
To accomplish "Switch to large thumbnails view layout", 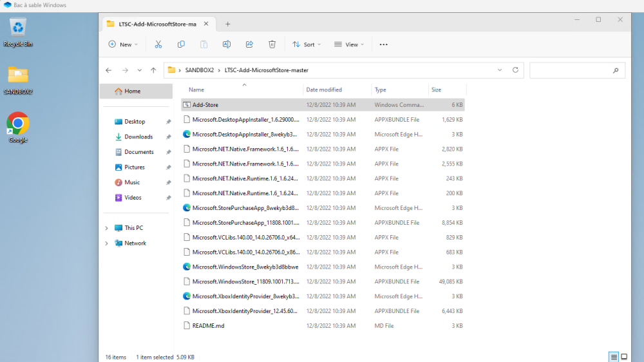I will (x=624, y=357).
